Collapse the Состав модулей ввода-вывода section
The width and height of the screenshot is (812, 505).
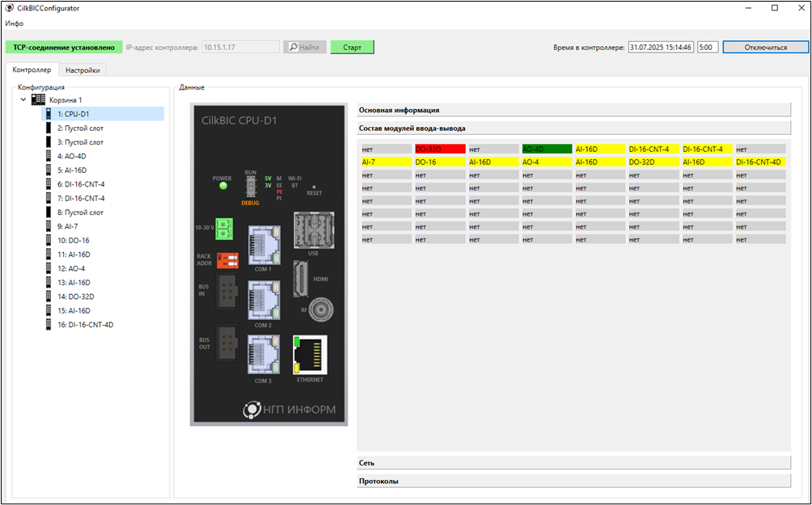click(x=573, y=128)
